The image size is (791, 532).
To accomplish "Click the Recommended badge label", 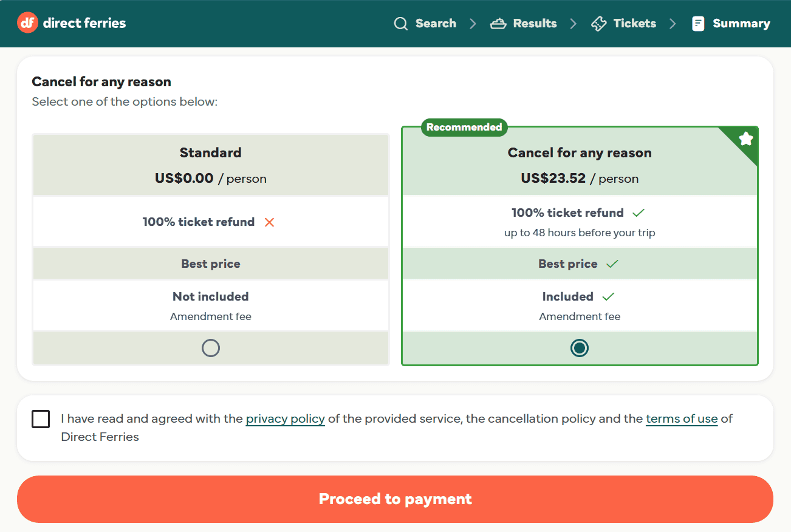I will (x=464, y=127).
